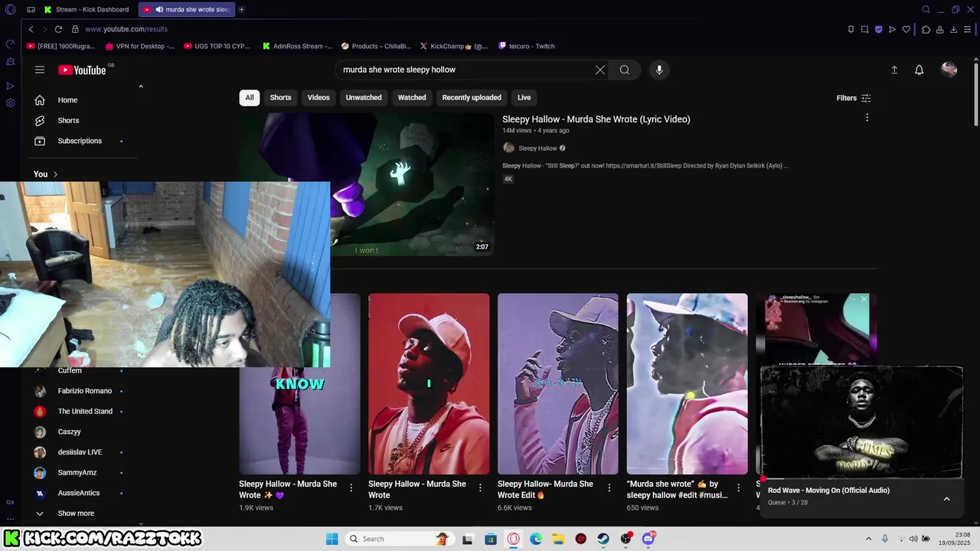Open the browser tab search magnifier
This screenshot has width=980, height=551.
pyautogui.click(x=926, y=9)
